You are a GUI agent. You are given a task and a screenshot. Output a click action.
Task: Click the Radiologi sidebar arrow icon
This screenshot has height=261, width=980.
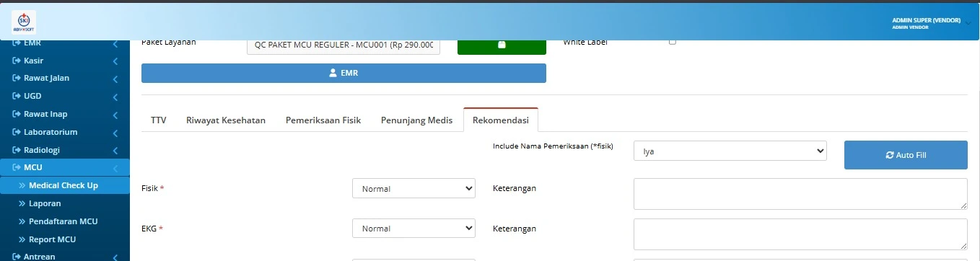click(x=17, y=150)
